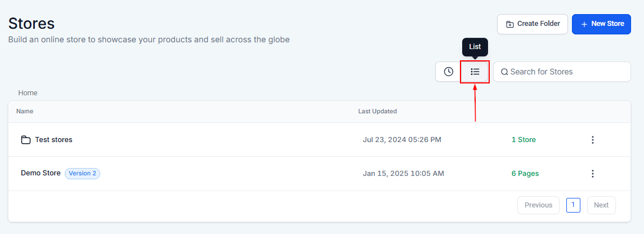Switch to List view icon
Screen dimensions: 644x234
475,72
